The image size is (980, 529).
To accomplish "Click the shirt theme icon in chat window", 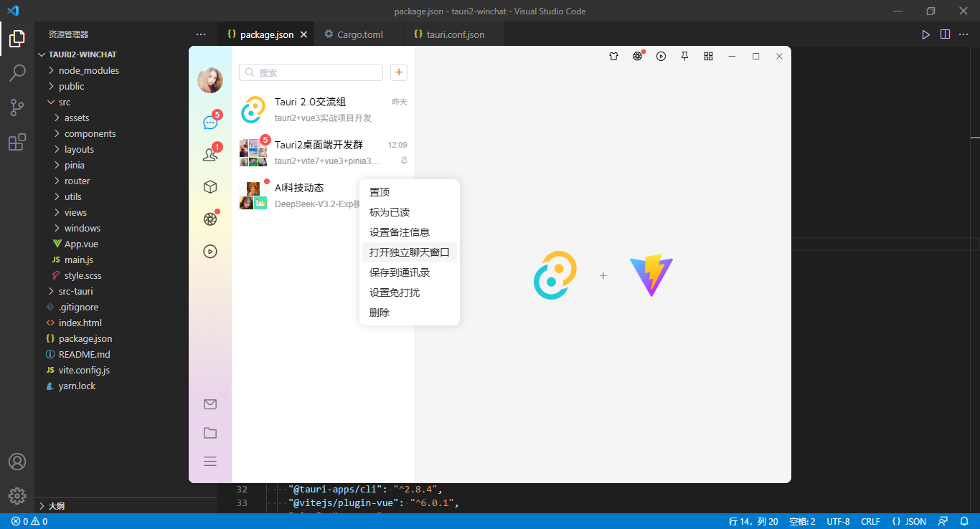I will 613,56.
